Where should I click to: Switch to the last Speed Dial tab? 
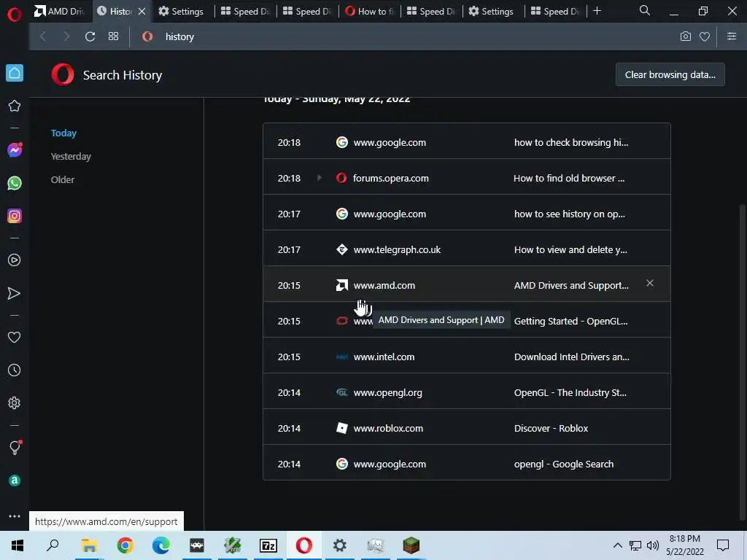(555, 12)
